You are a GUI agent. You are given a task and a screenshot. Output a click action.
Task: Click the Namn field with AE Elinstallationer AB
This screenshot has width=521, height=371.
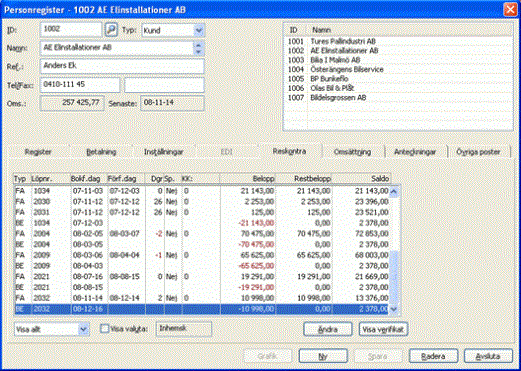click(117, 48)
